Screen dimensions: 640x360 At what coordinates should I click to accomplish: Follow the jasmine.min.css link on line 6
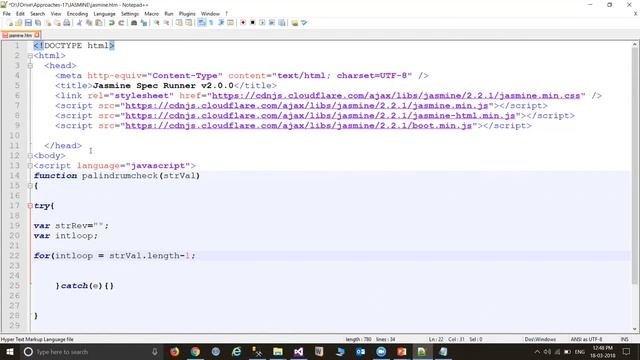(396, 96)
